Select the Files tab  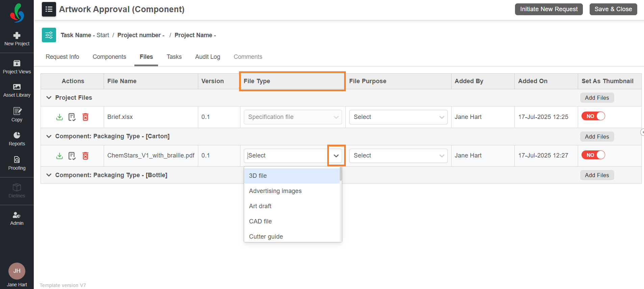click(146, 57)
